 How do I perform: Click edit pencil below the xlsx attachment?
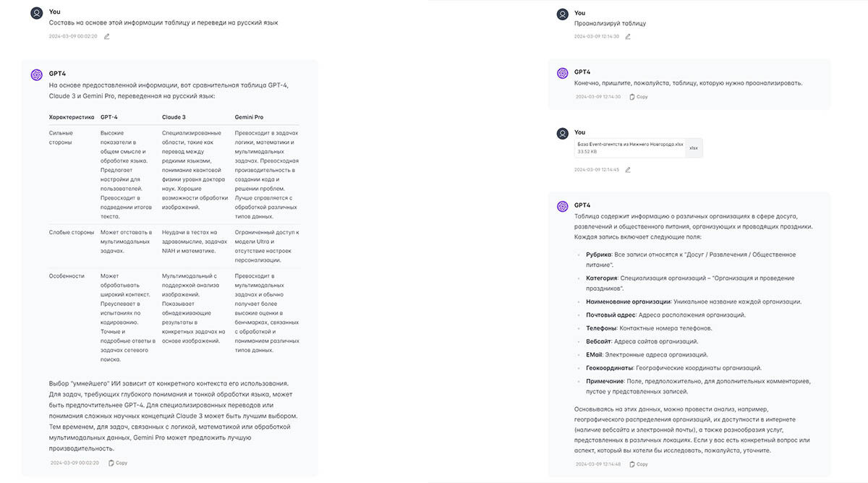click(628, 170)
